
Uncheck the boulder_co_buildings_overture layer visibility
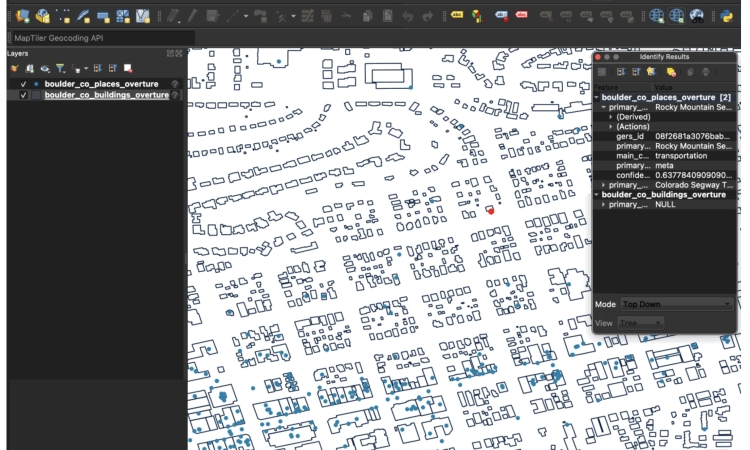point(24,95)
